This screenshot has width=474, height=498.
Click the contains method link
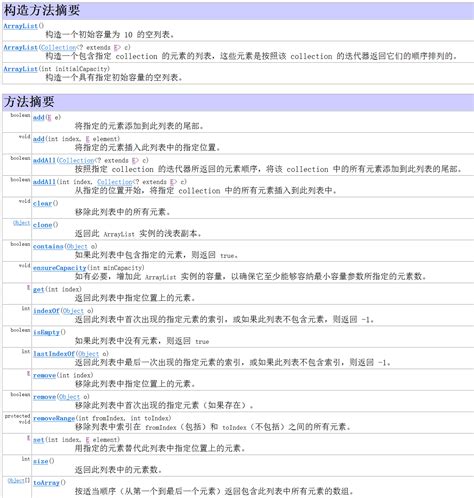coord(48,246)
